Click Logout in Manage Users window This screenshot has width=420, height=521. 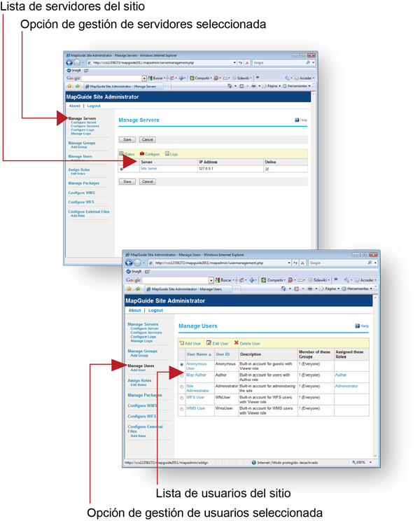click(155, 310)
